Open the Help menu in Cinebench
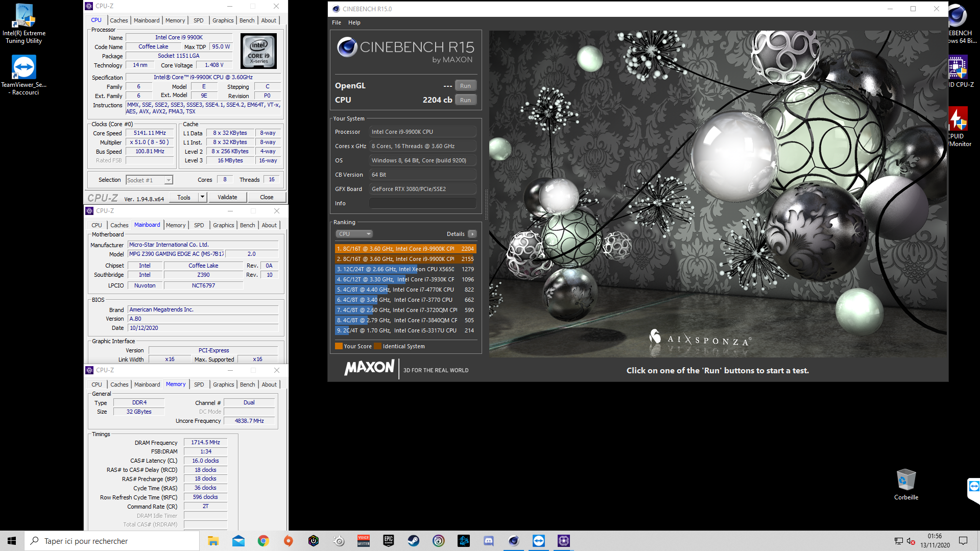This screenshot has height=551, width=980. tap(354, 22)
